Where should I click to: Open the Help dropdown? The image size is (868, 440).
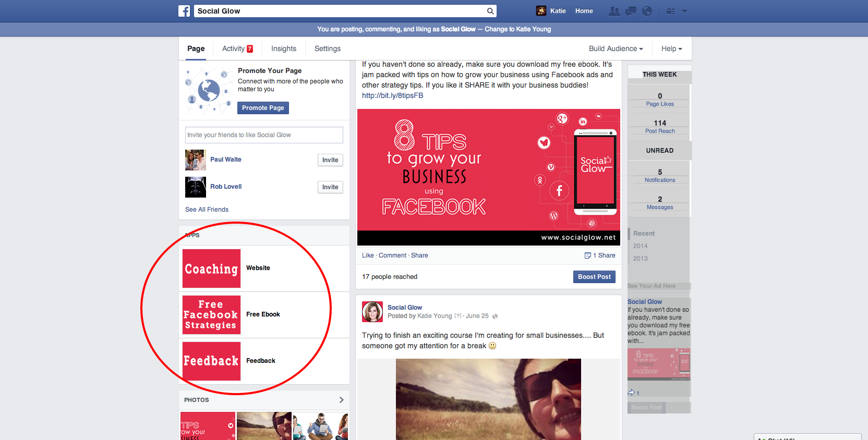[x=671, y=48]
